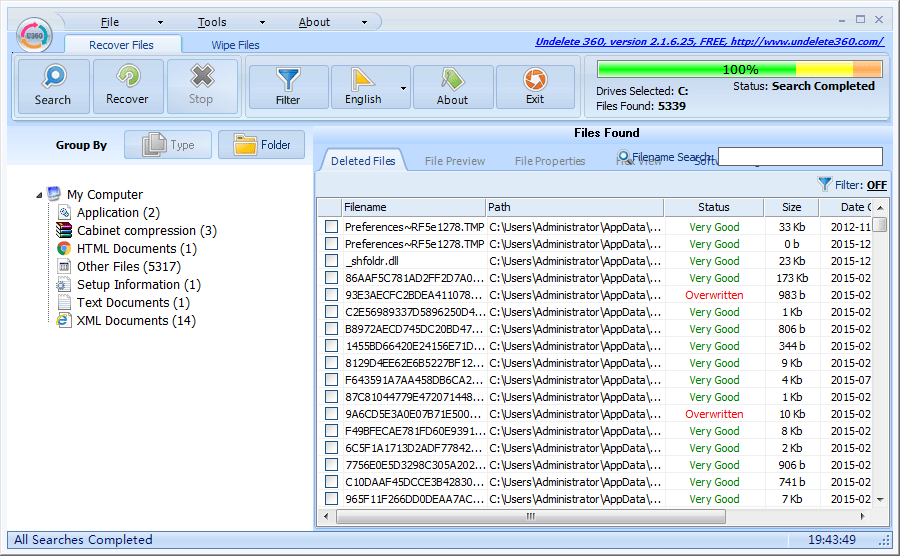Sort by the Status column header
Image resolution: width=900 pixels, height=556 pixels.
[x=714, y=207]
